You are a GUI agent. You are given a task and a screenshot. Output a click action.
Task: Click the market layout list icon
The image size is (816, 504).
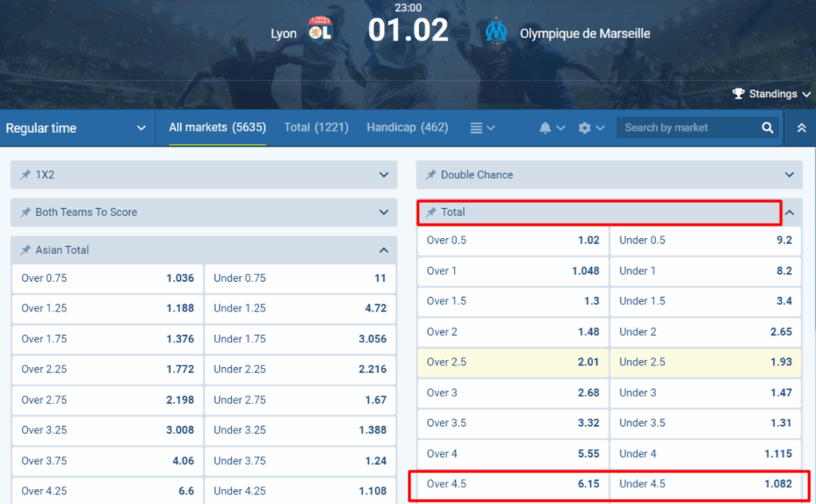point(476,127)
